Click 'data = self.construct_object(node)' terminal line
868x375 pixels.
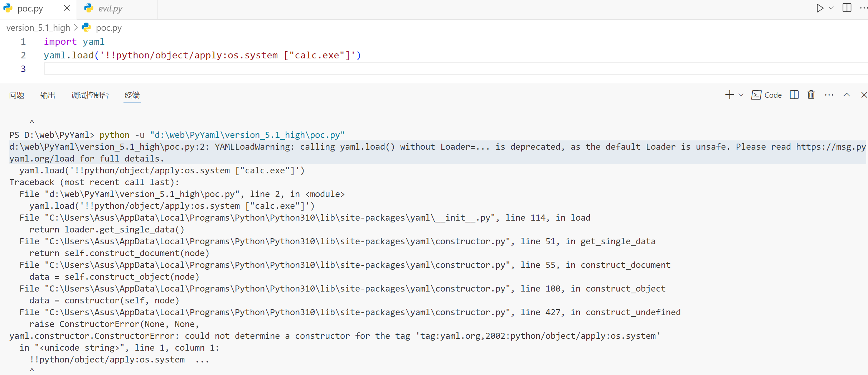114,277
